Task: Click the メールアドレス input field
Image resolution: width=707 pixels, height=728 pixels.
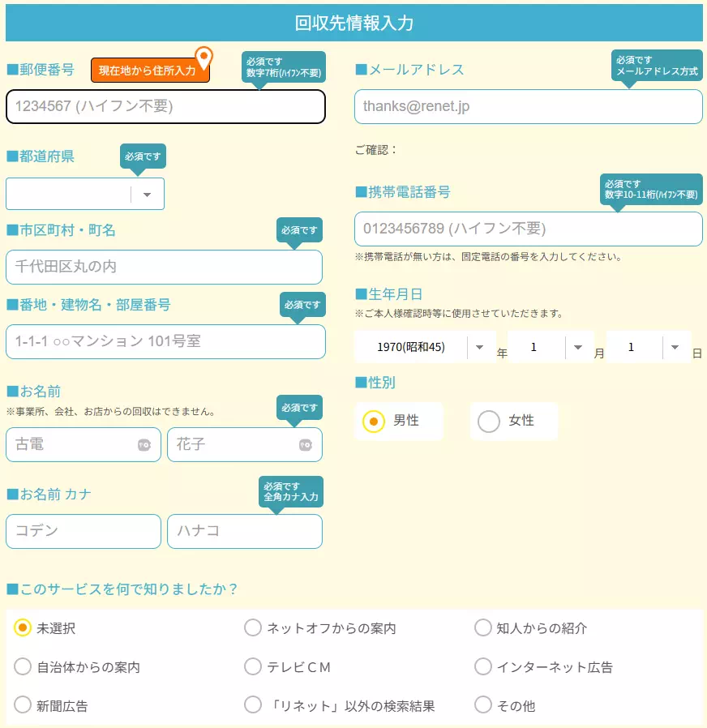Action: pyautogui.click(x=528, y=106)
